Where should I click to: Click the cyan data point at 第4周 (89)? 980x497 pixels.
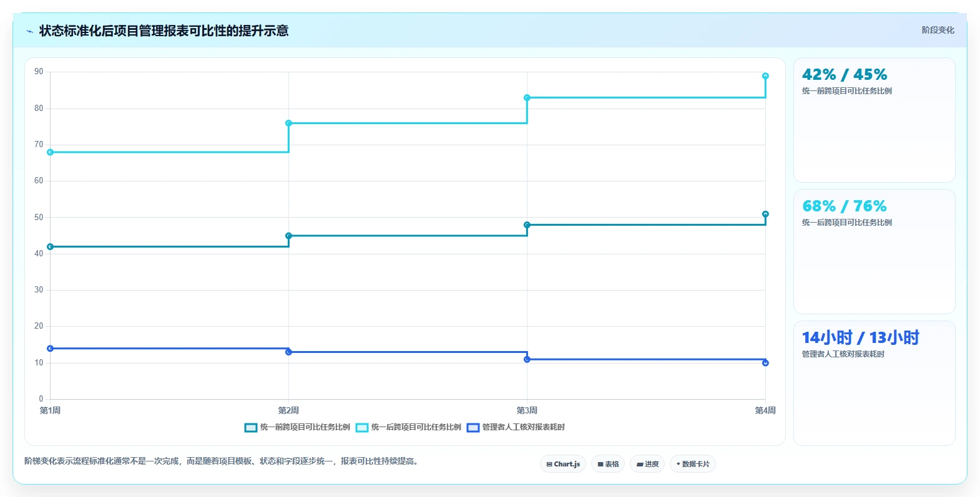pyautogui.click(x=765, y=76)
